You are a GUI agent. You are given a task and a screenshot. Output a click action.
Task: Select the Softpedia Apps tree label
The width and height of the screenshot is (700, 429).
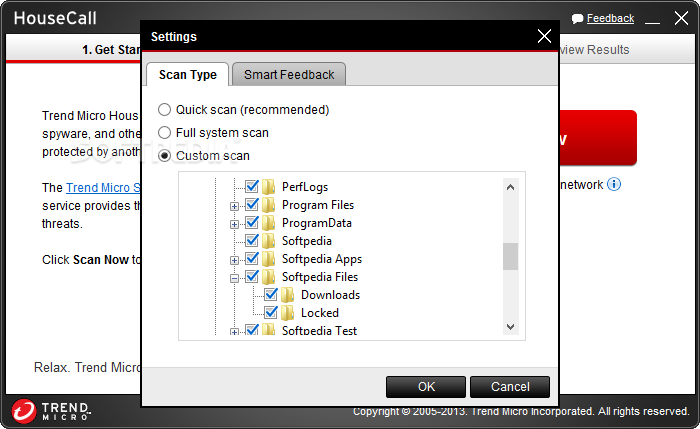tap(322, 259)
